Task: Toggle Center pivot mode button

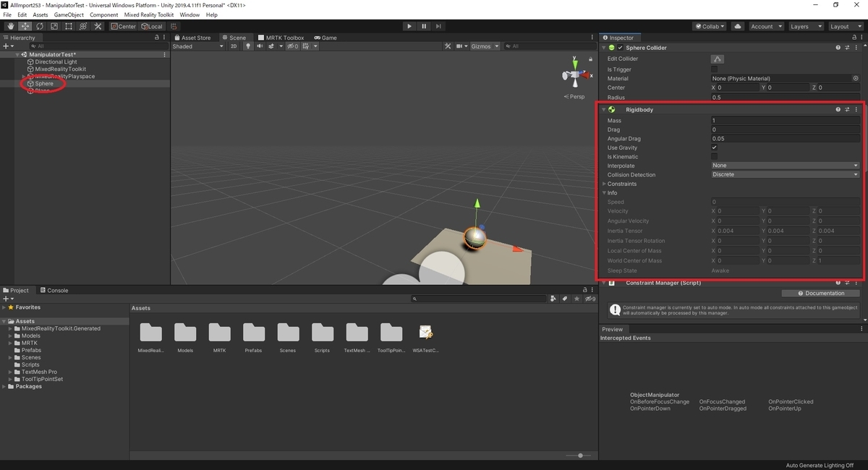Action: (123, 27)
